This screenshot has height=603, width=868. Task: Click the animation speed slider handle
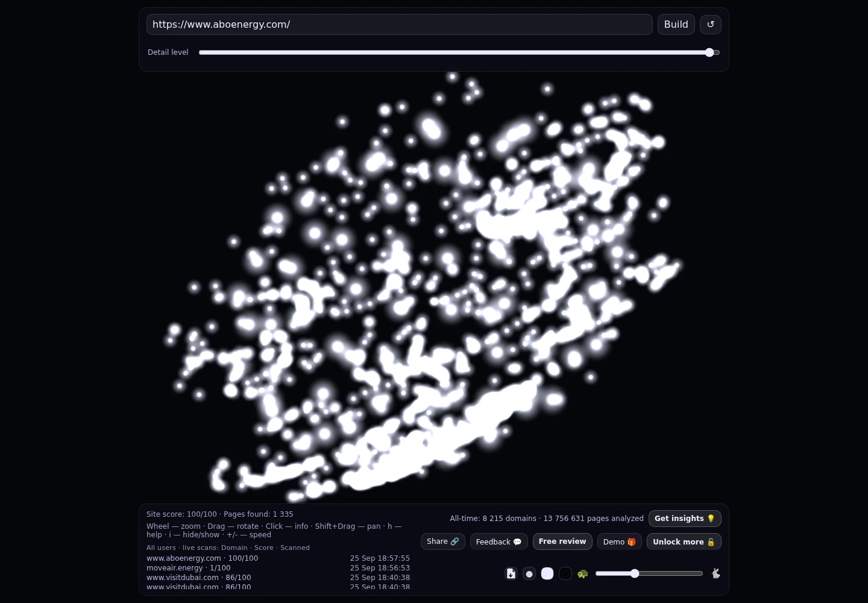click(635, 573)
